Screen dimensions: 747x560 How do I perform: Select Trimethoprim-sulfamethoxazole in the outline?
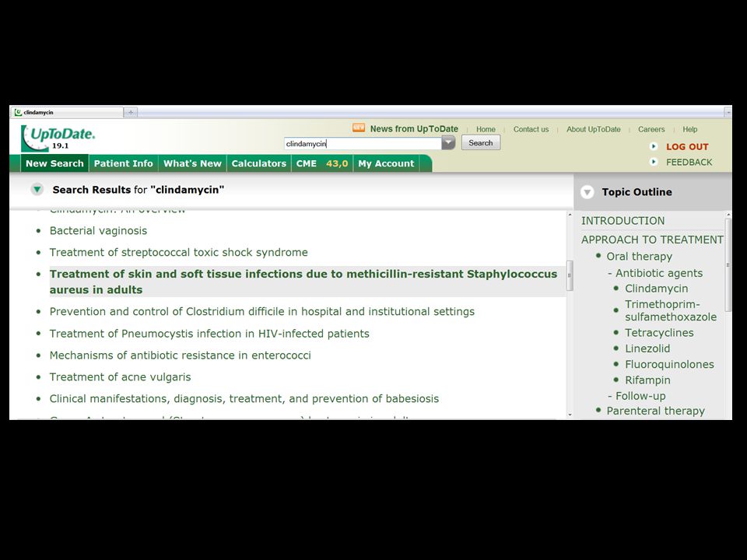pyautogui.click(x=671, y=310)
